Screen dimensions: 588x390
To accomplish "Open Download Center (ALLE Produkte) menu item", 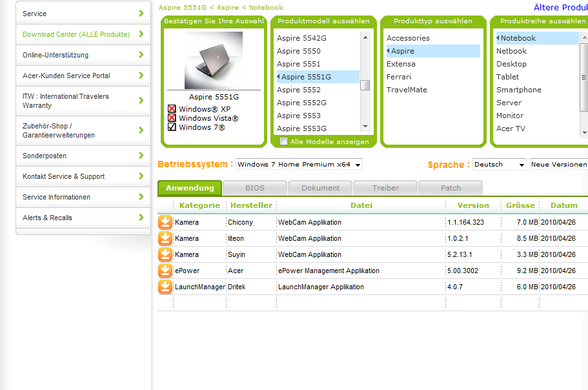I will [83, 34].
